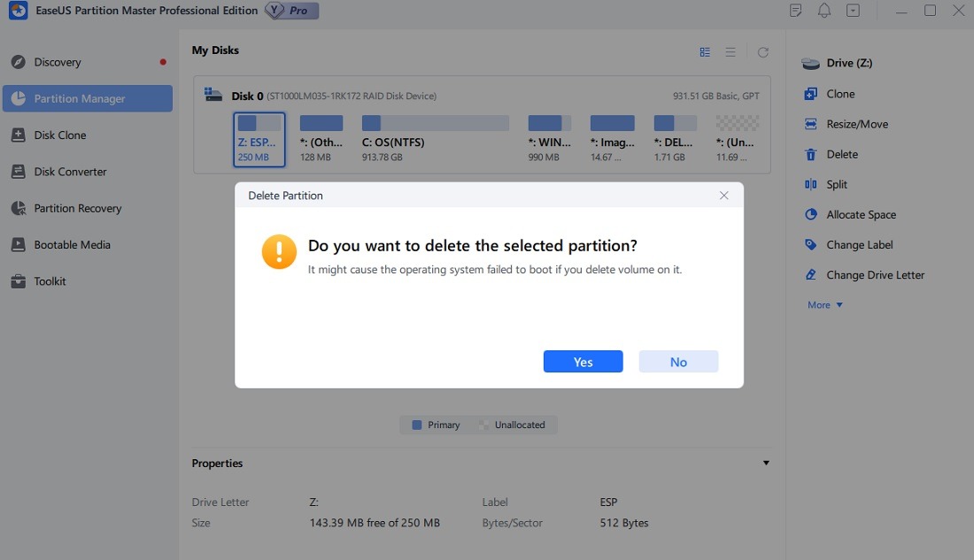Select the Partition Manager sidebar icon
This screenshot has height=560, width=974.
18,98
